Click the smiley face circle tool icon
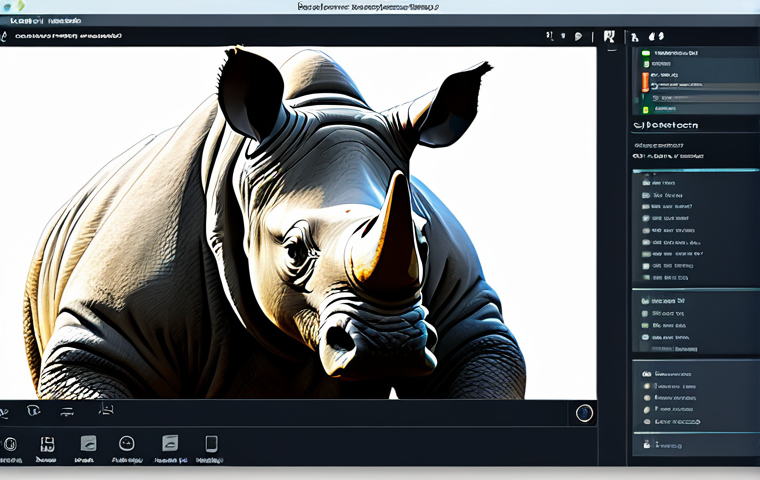This screenshot has width=760, height=480. (x=127, y=443)
